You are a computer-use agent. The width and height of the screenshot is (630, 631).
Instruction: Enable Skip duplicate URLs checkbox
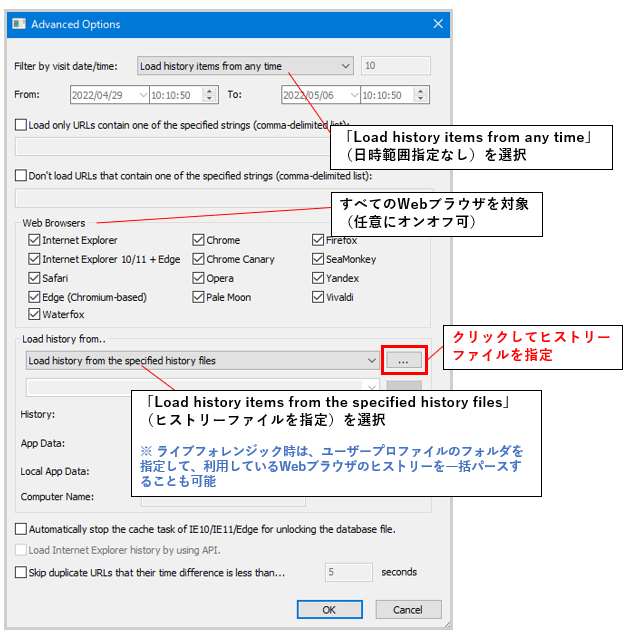coord(21,572)
